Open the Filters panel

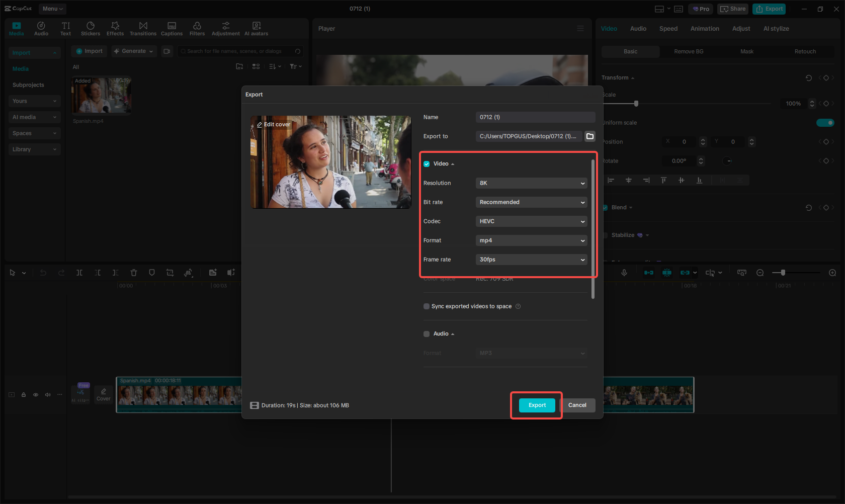(197, 28)
